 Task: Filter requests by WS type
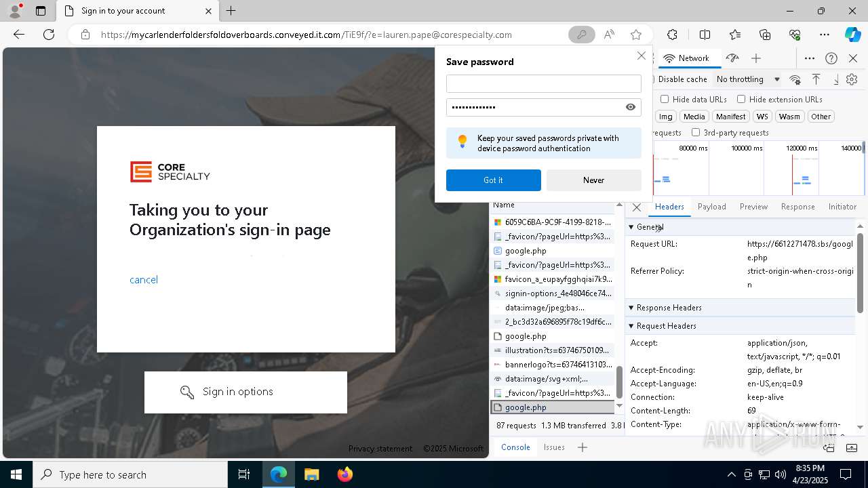point(762,117)
